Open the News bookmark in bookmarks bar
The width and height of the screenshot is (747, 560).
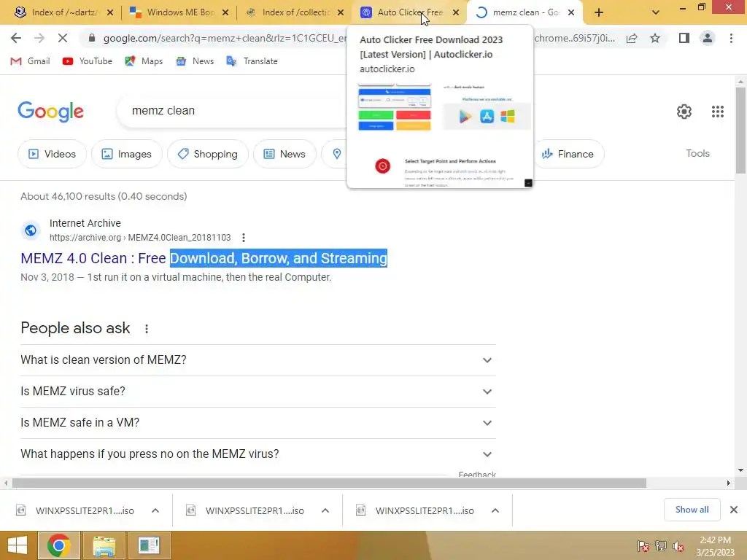194,61
